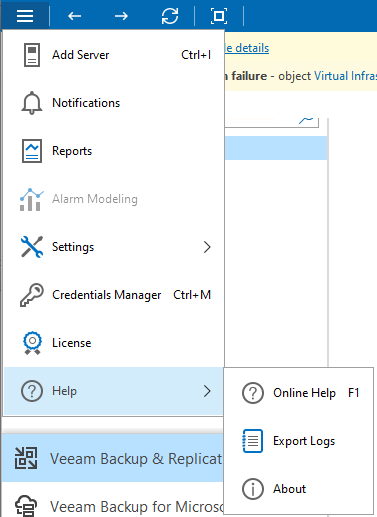Click the Alarm Modeling chart icon
Screen dimensions: 377x517
32,199
